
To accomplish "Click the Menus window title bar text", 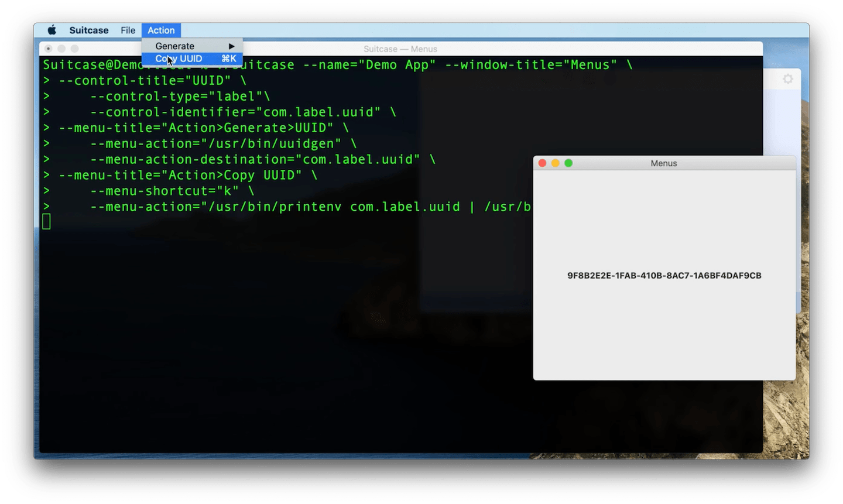I will pyautogui.click(x=664, y=163).
